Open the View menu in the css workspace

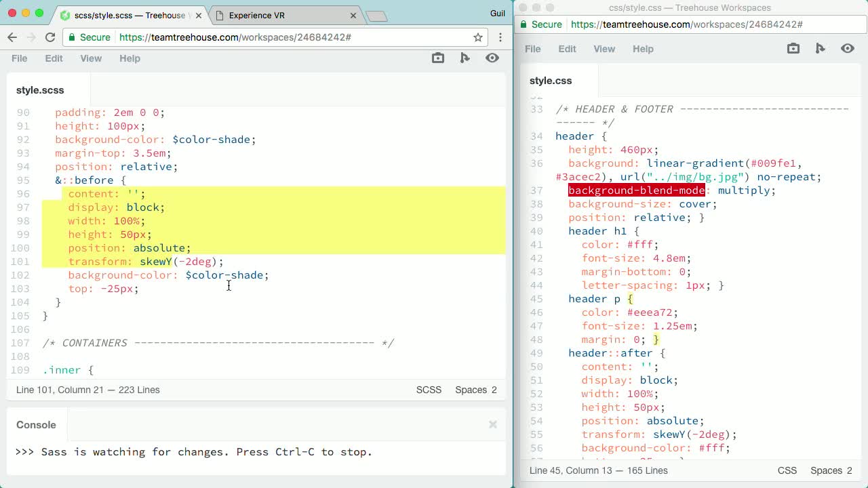coord(604,48)
